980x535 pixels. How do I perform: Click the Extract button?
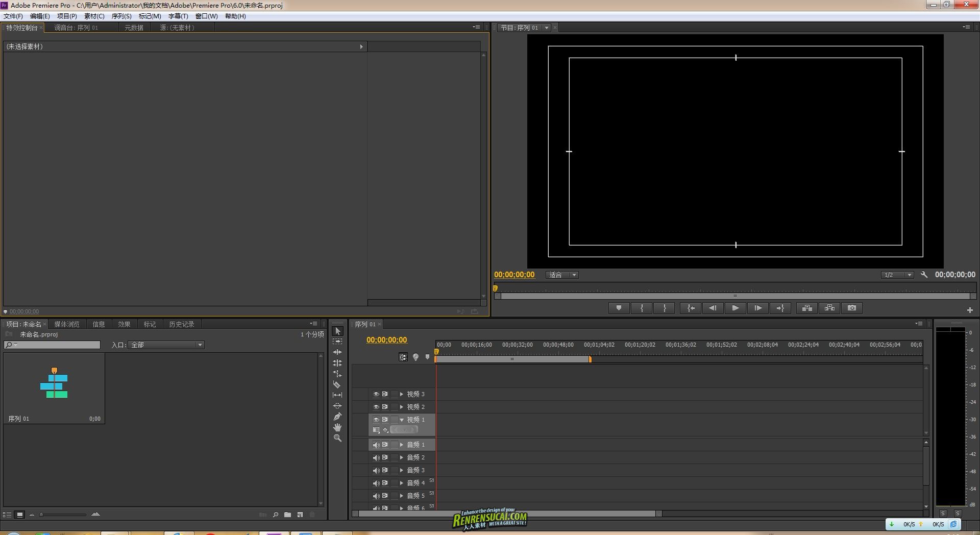pyautogui.click(x=829, y=308)
